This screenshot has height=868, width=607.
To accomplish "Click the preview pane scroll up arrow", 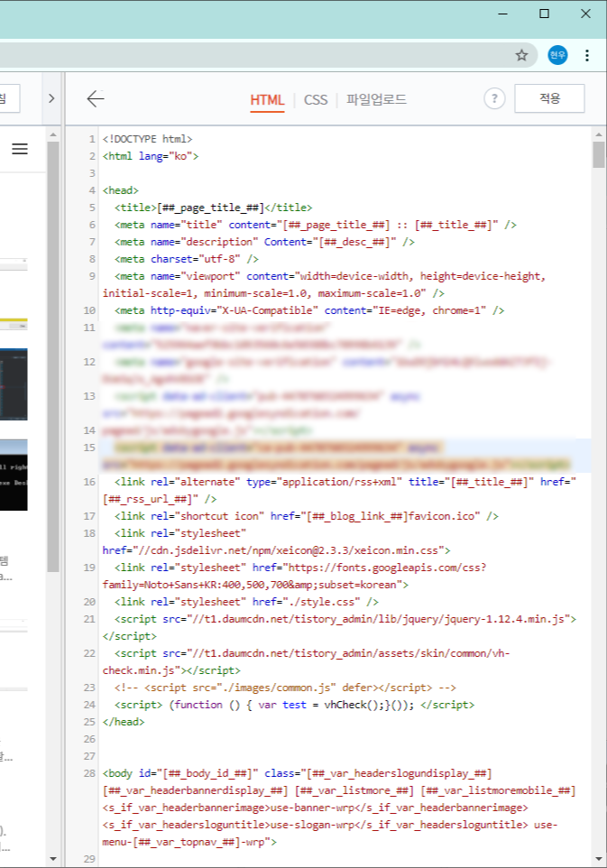I will coord(52,134).
